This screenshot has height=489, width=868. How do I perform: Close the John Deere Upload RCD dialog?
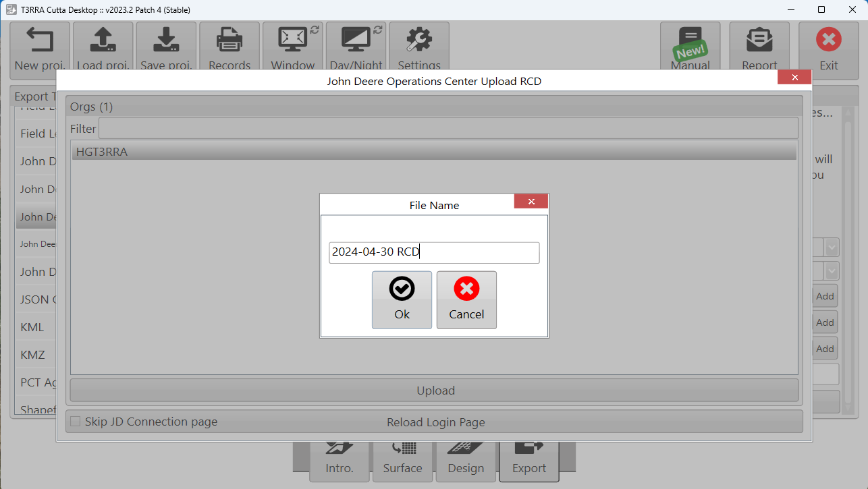[x=794, y=78]
